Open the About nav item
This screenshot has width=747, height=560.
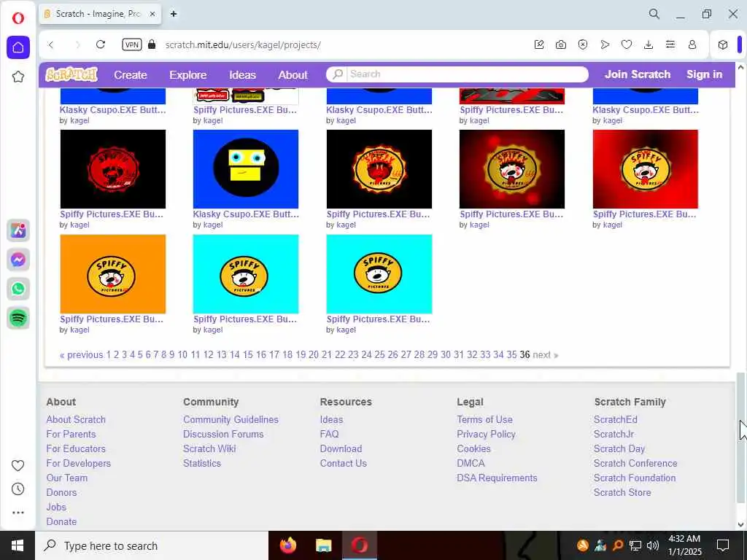click(x=293, y=75)
